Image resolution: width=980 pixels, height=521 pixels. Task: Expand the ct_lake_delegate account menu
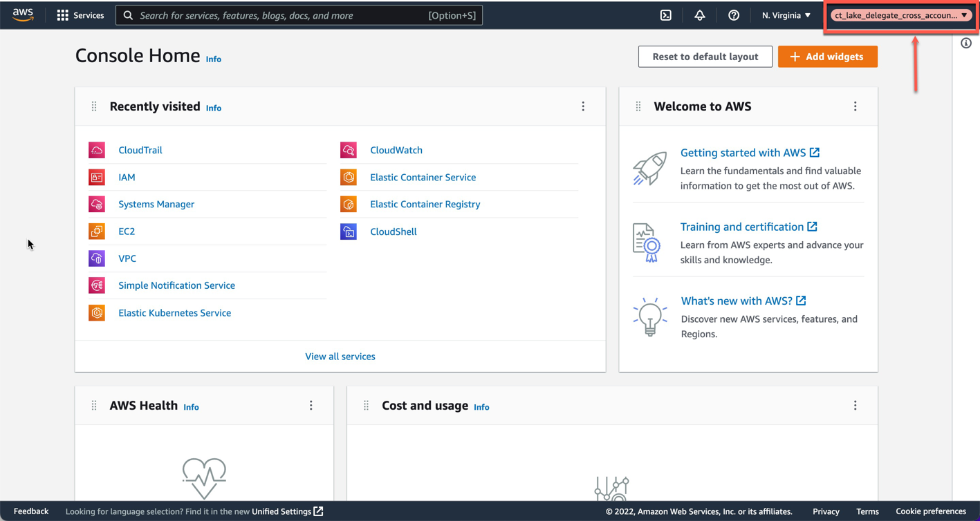pyautogui.click(x=900, y=15)
